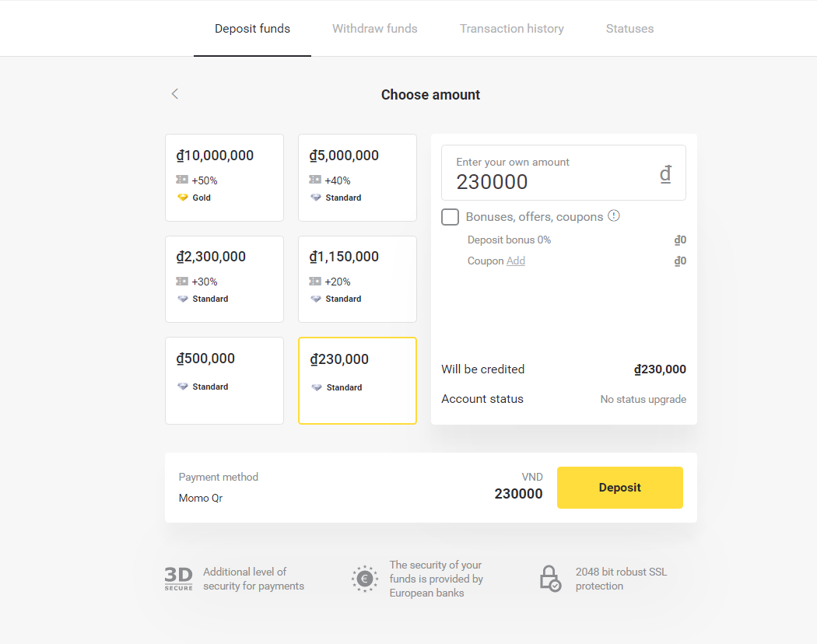Click the Add coupon link
Image resolution: width=817 pixels, height=644 pixels.
pos(516,261)
